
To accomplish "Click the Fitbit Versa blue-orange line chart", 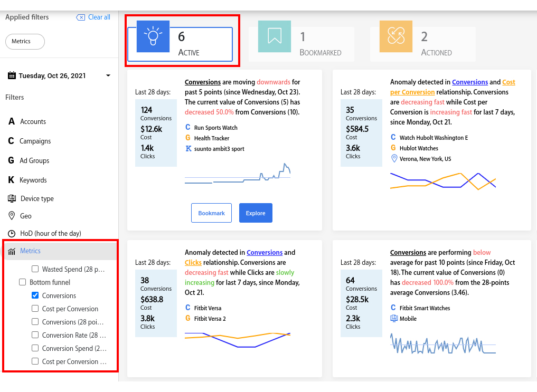I will point(238,340).
